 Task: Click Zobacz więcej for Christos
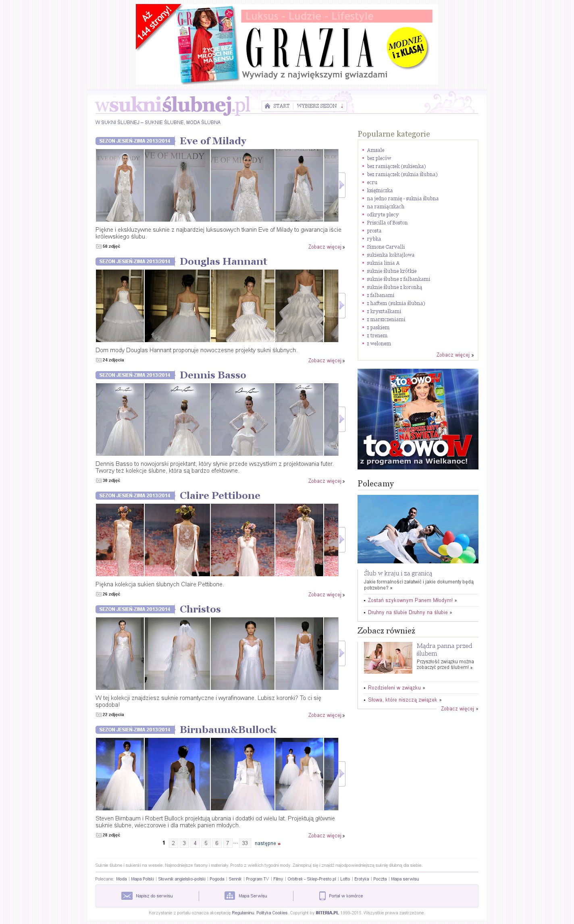tap(327, 715)
